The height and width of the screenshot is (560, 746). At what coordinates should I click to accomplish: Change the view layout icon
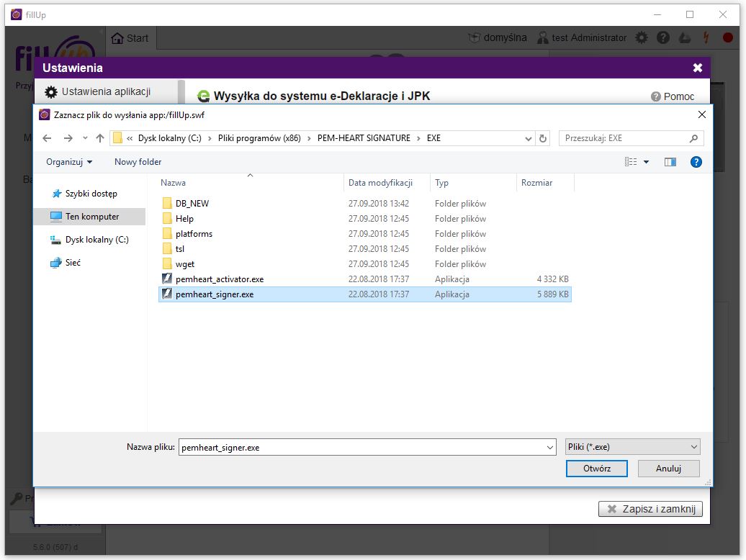[x=630, y=162]
